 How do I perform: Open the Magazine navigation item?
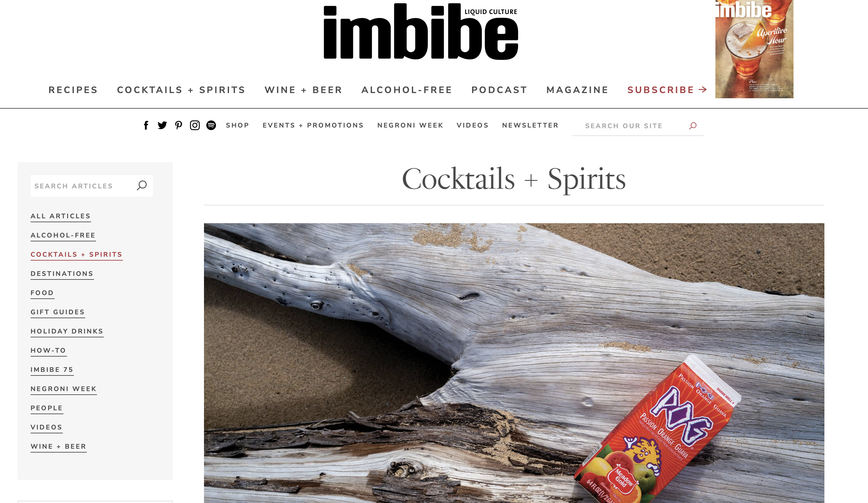[x=577, y=90]
